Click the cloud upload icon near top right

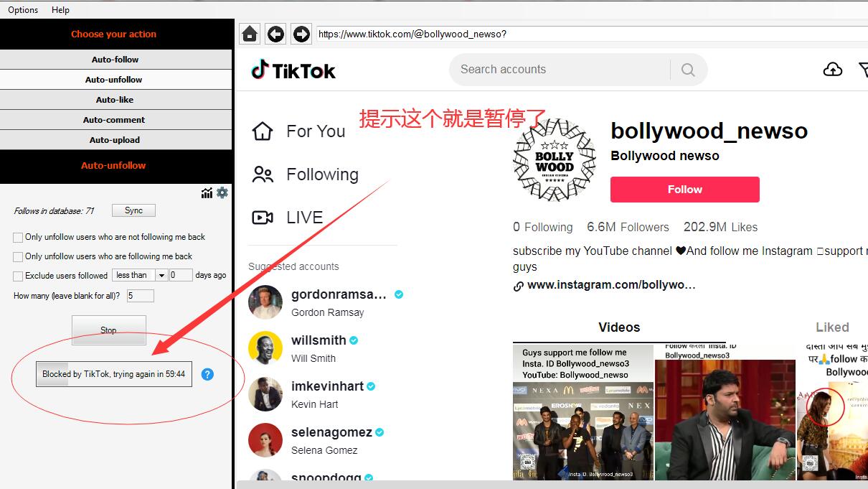(833, 69)
